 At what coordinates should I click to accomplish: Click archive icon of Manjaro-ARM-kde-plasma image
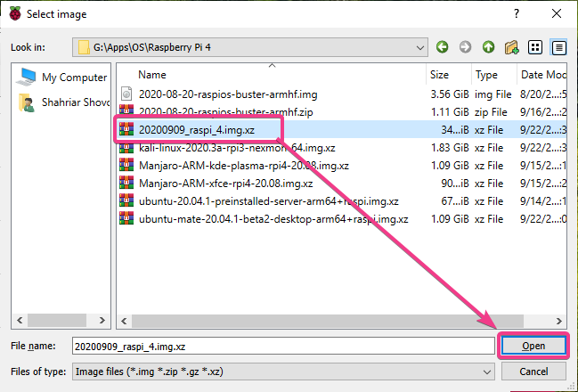126,165
